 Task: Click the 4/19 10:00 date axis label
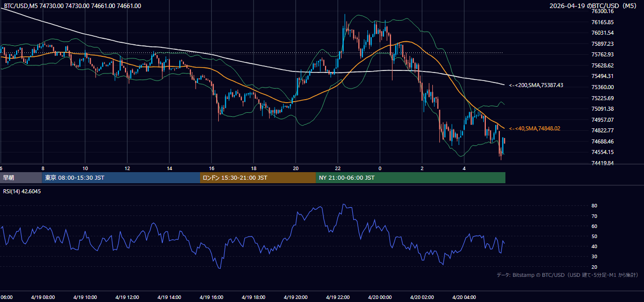click(x=85, y=297)
